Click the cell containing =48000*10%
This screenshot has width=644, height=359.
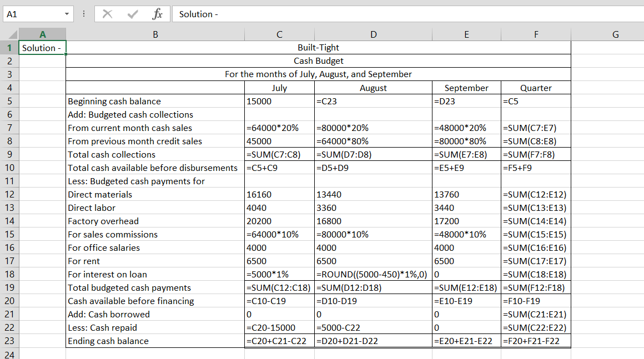466,234
